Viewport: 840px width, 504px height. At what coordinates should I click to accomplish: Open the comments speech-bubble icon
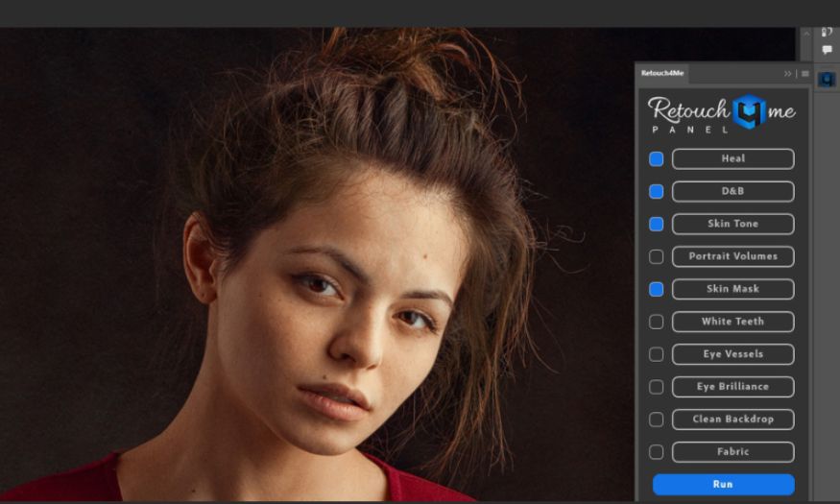(x=827, y=50)
